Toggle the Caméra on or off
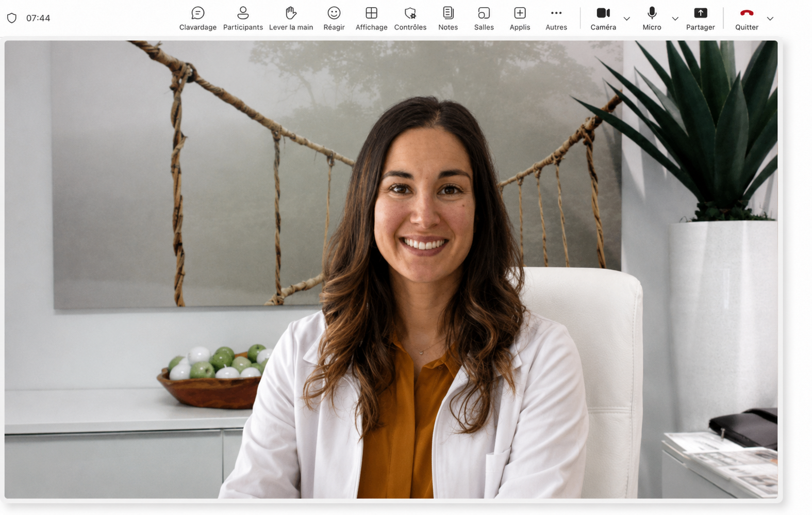 click(x=603, y=19)
